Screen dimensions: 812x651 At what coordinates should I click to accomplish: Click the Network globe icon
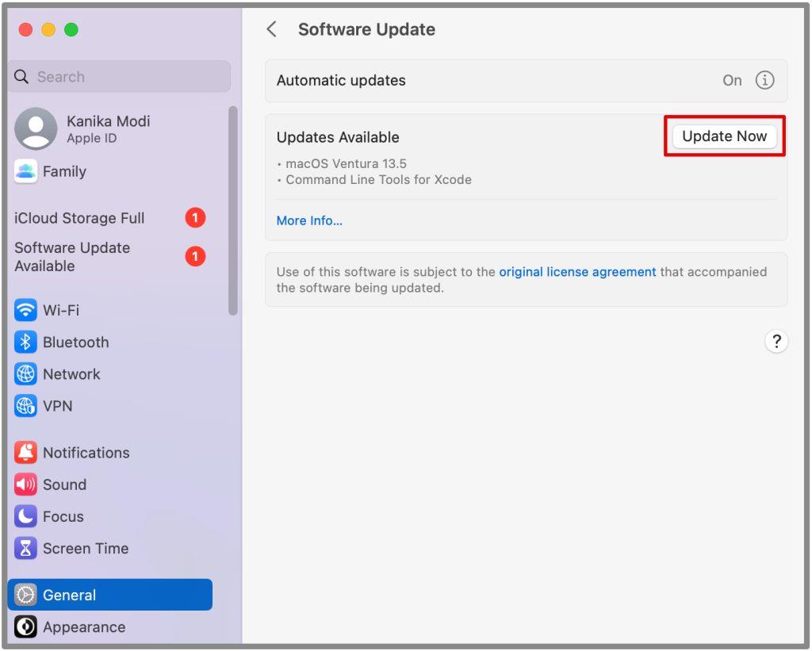(25, 374)
